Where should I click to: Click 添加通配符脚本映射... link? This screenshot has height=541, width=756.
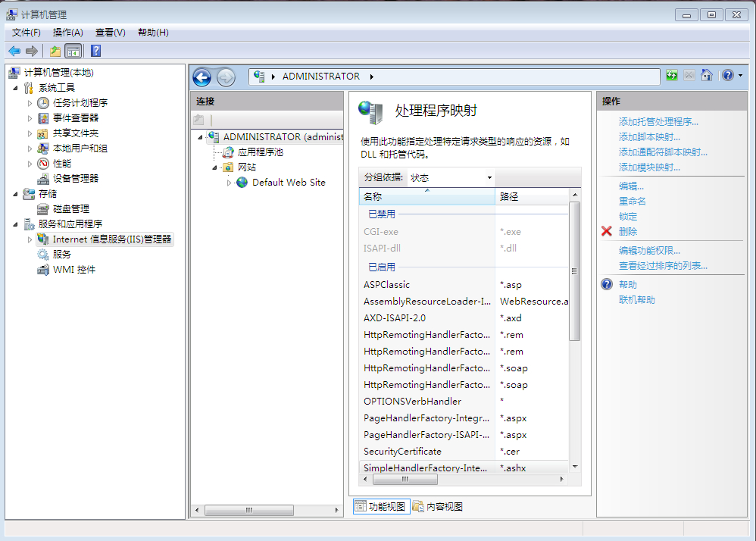tap(663, 152)
